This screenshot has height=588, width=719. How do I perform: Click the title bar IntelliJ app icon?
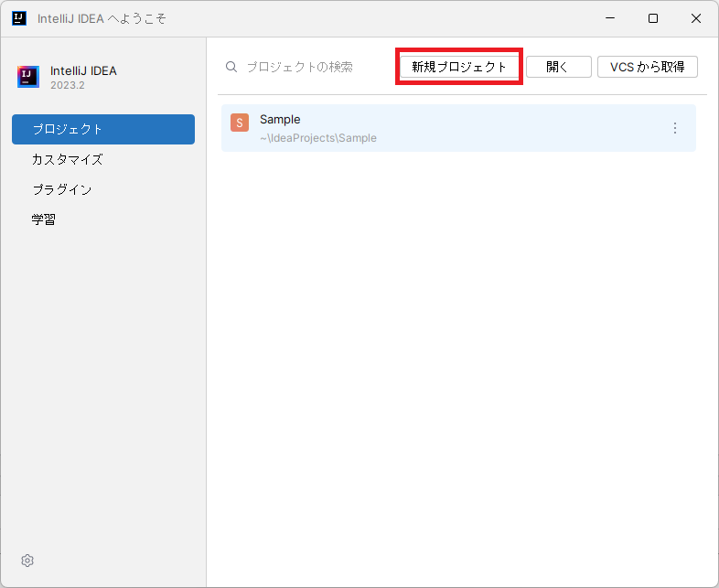(x=19, y=18)
